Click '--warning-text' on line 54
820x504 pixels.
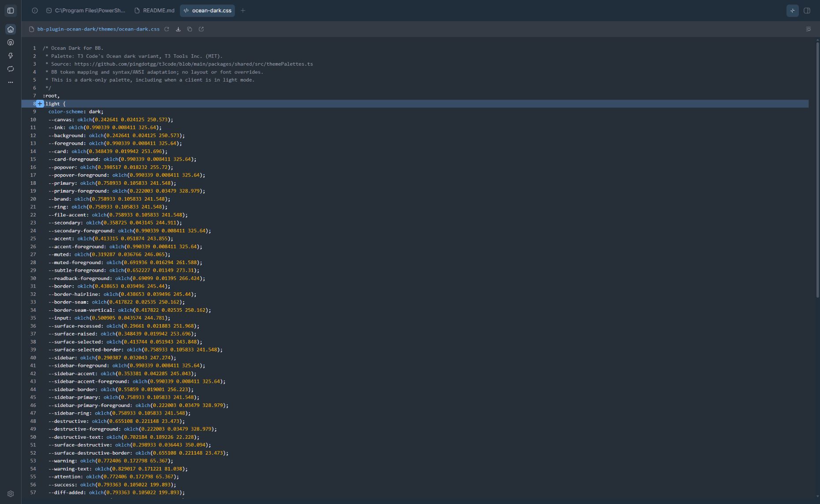pos(70,469)
